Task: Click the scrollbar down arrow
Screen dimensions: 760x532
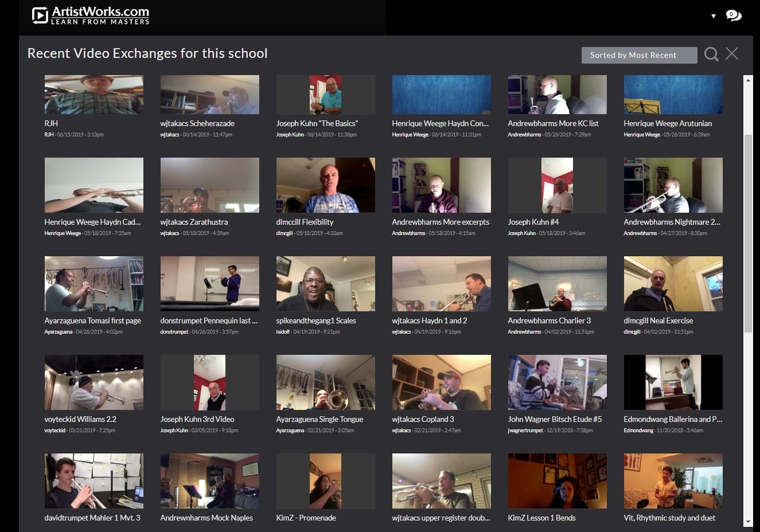Action: click(x=748, y=522)
